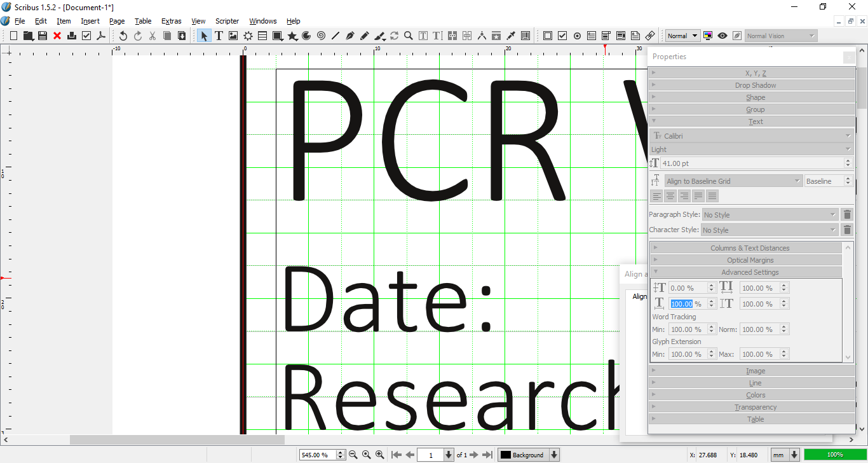
Task: Go to the next page arrow
Action: click(473, 455)
